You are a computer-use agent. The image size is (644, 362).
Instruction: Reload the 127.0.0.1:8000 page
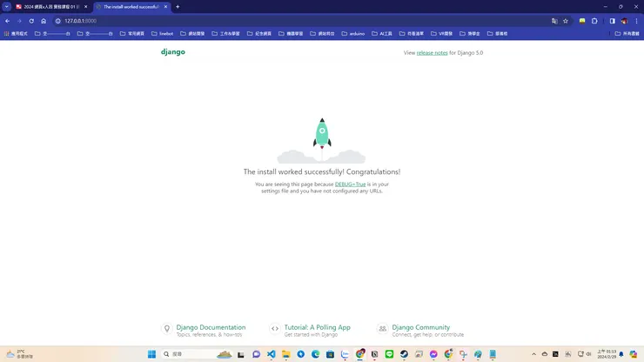31,21
